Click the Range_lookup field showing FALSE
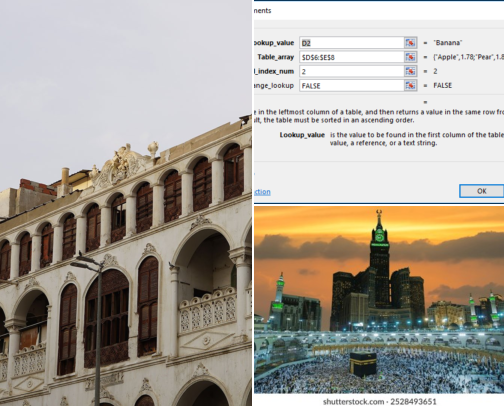 point(351,86)
